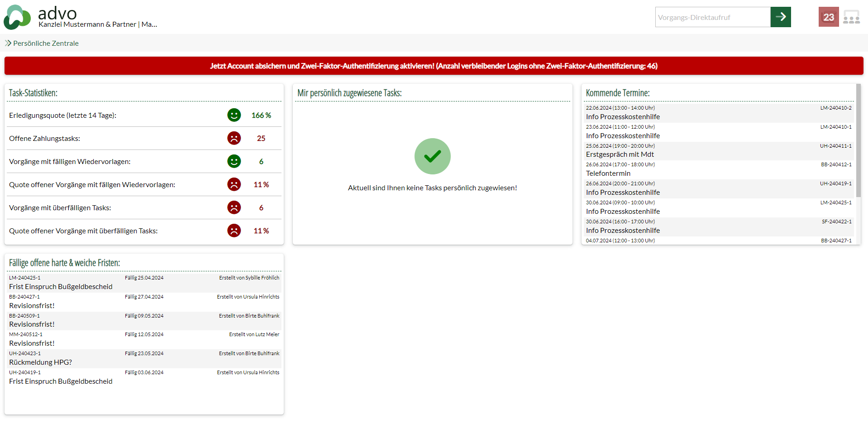Open deadline LM-240425-1 Frist Einspruch Bußgeldbescheid
This screenshot has height=434, width=868.
(61, 287)
